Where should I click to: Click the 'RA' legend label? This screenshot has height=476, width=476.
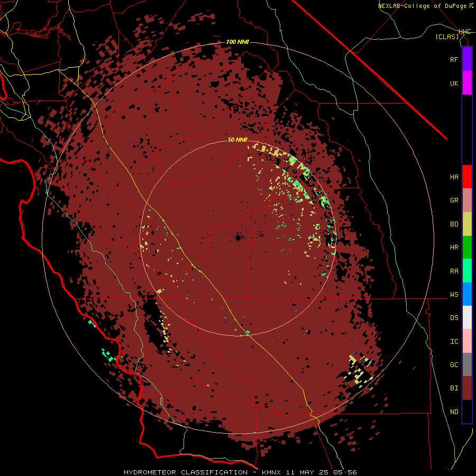pos(454,271)
